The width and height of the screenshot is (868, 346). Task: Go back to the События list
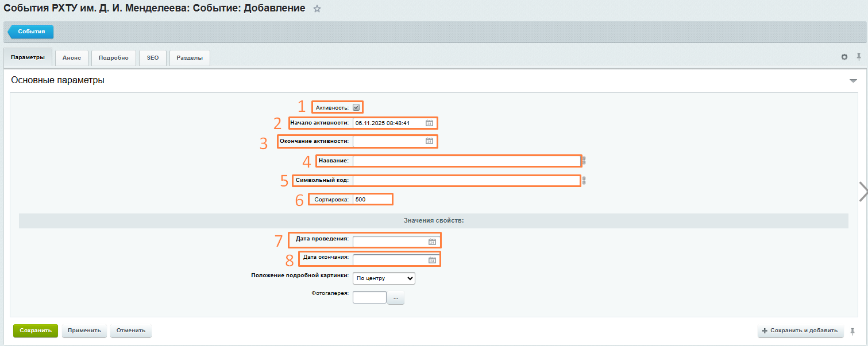(x=31, y=32)
